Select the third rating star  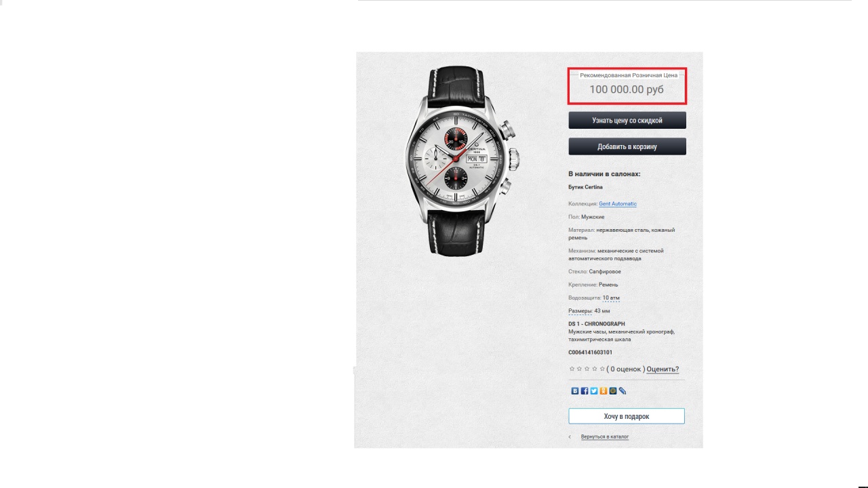pos(587,369)
